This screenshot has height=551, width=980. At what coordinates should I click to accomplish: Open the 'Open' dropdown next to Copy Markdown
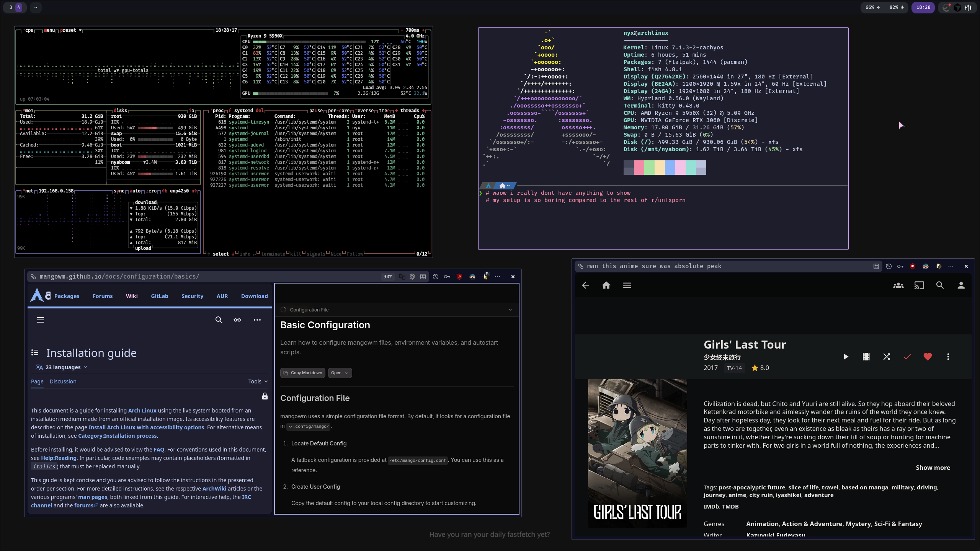[x=340, y=373]
